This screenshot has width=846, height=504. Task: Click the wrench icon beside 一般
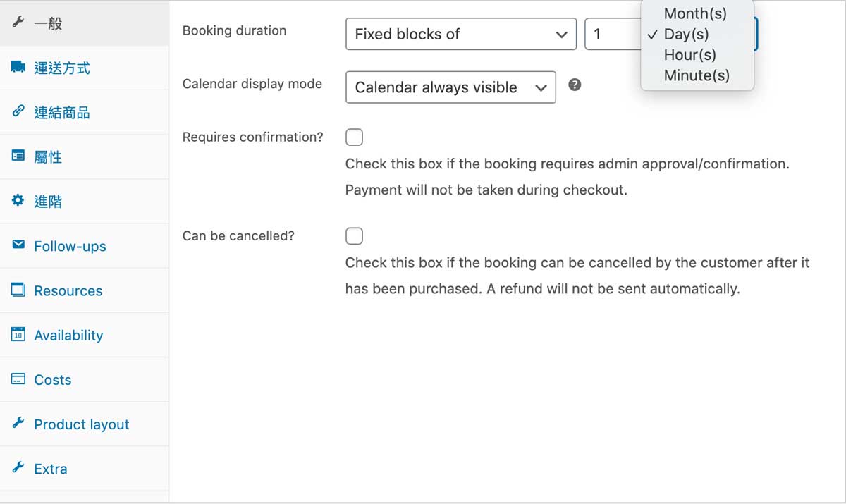[x=18, y=23]
